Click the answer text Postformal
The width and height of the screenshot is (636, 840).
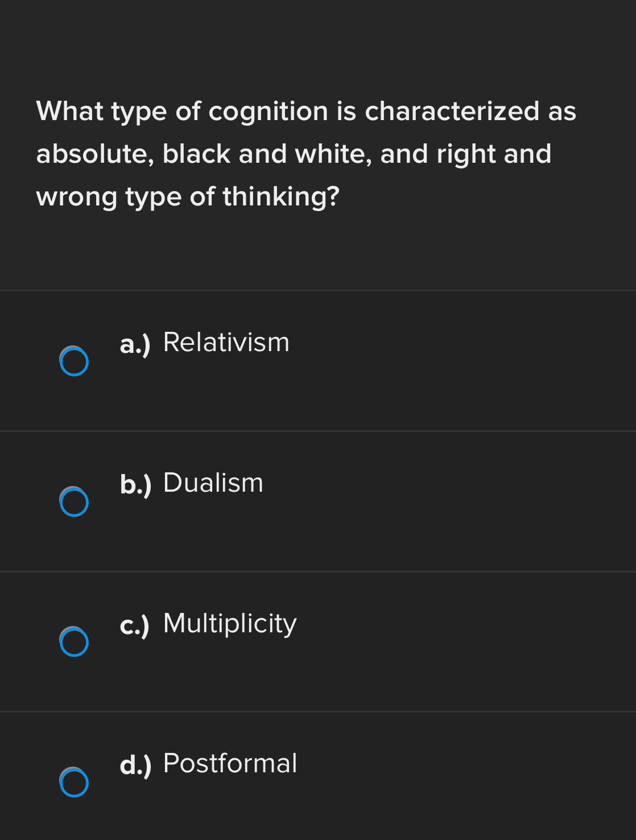[230, 763]
